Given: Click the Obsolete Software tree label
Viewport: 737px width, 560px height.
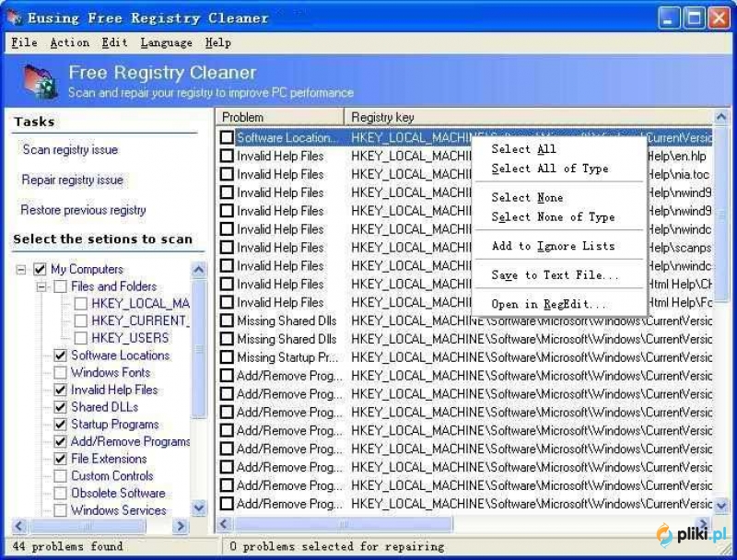Looking at the screenshot, I should coord(119,493).
